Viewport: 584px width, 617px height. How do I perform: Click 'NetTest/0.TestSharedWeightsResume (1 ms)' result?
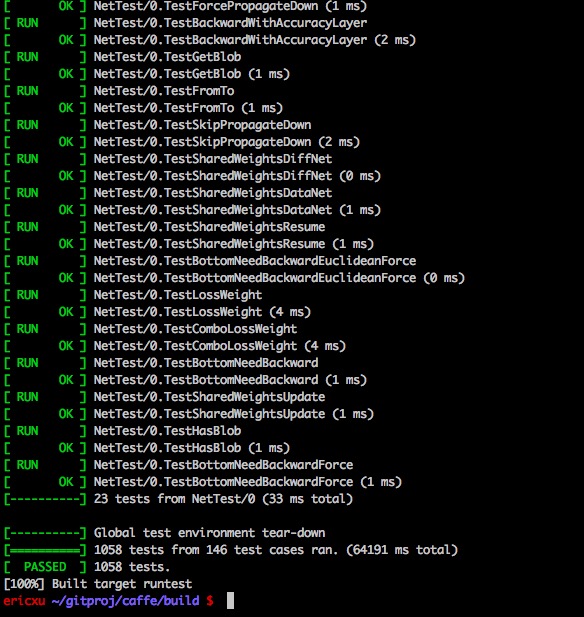coord(234,244)
